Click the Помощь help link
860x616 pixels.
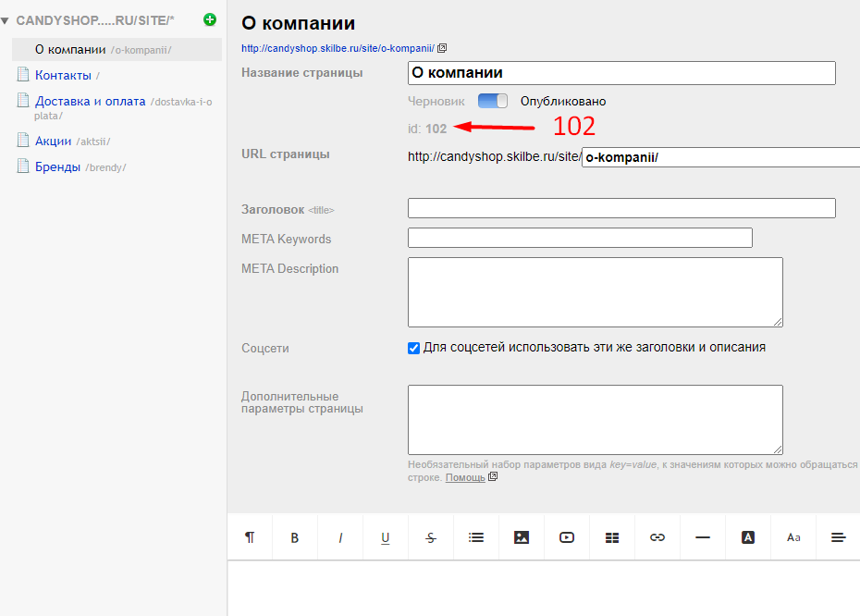[465, 477]
